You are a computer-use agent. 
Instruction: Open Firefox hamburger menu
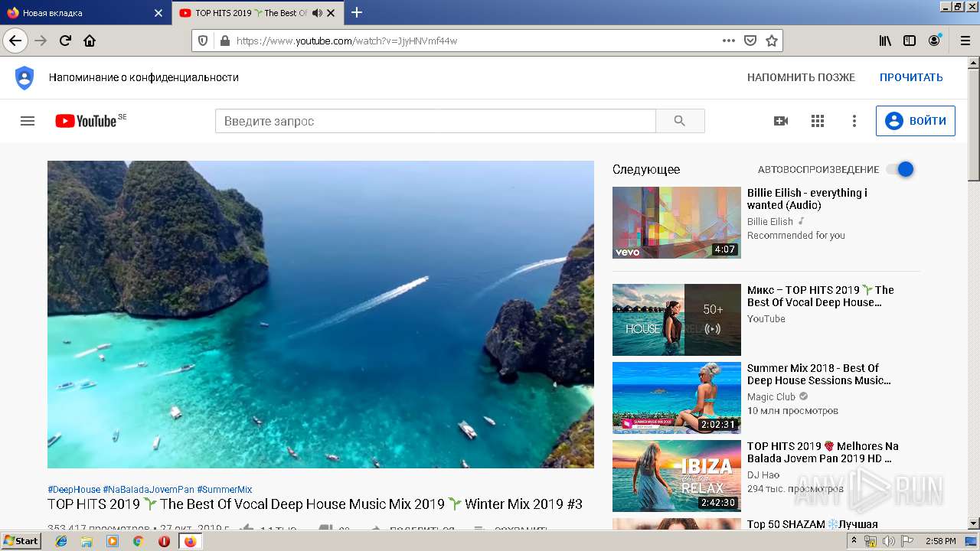pyautogui.click(x=965, y=41)
